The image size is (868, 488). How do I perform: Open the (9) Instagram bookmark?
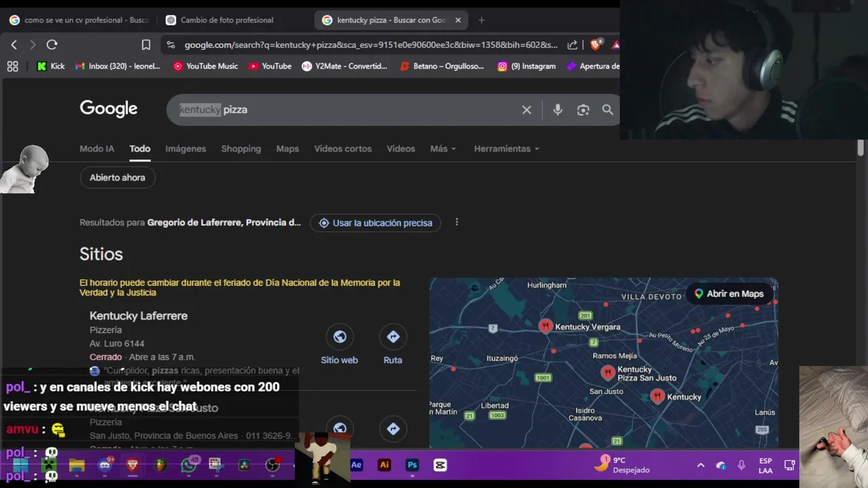point(527,66)
